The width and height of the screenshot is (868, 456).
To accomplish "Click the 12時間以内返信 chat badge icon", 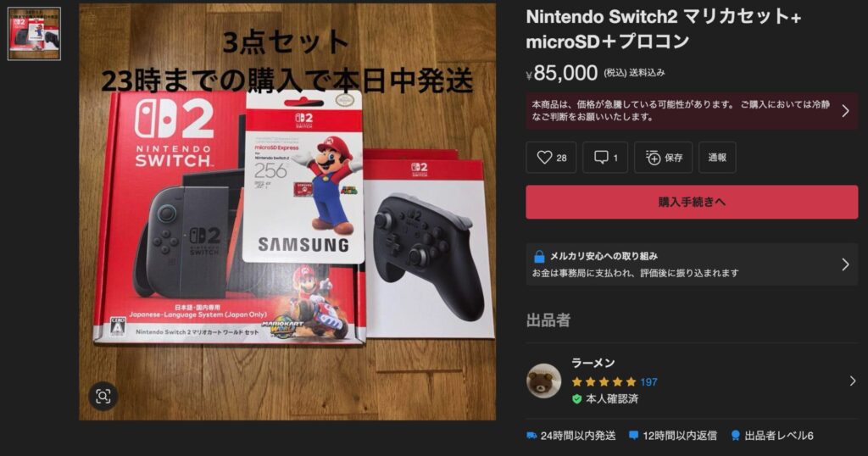I will 634,436.
